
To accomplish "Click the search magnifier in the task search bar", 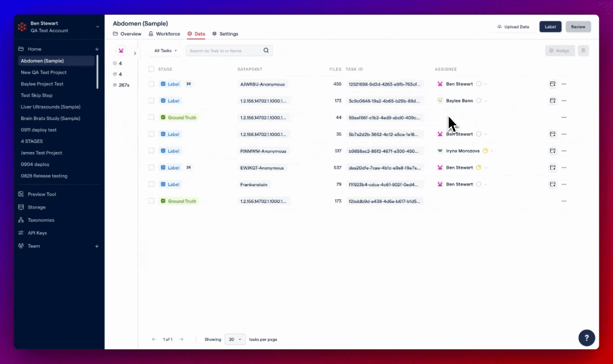I will (x=266, y=51).
